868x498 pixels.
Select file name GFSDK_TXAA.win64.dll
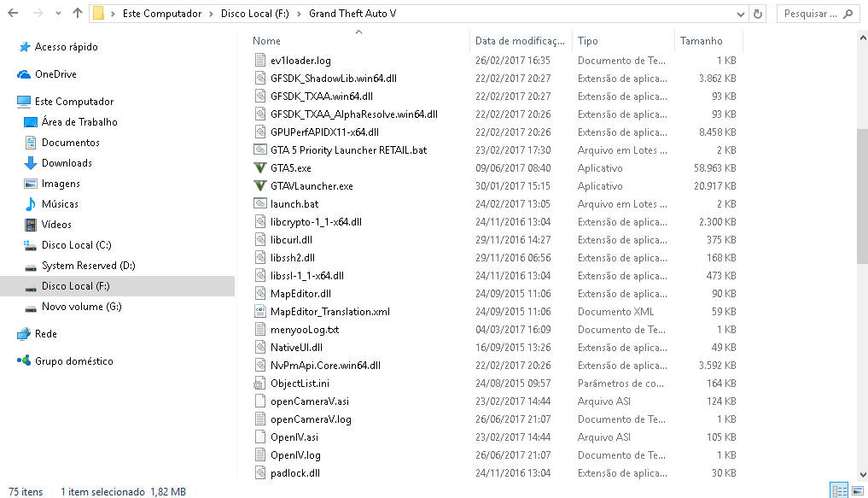click(x=322, y=97)
